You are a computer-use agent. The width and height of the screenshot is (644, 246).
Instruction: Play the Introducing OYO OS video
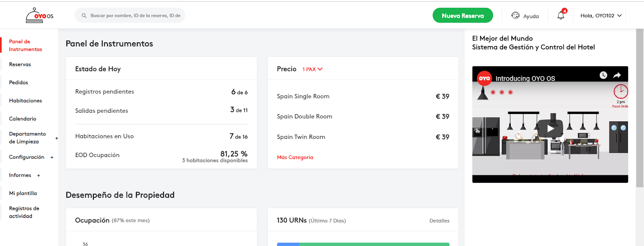tap(550, 128)
